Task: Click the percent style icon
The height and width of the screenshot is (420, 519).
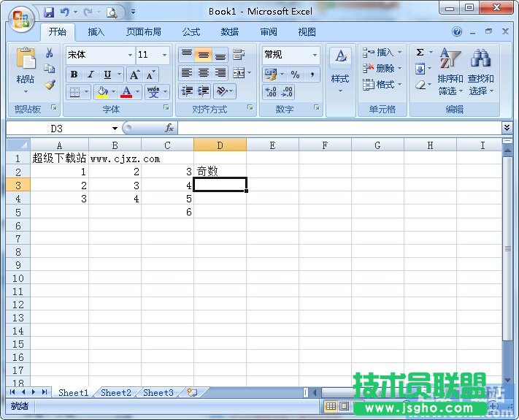Action: click(295, 75)
